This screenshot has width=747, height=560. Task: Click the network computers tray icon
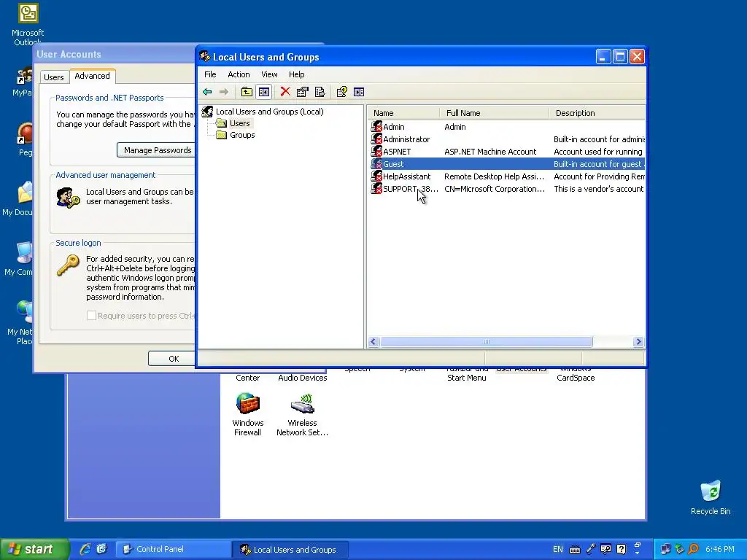(x=665, y=549)
